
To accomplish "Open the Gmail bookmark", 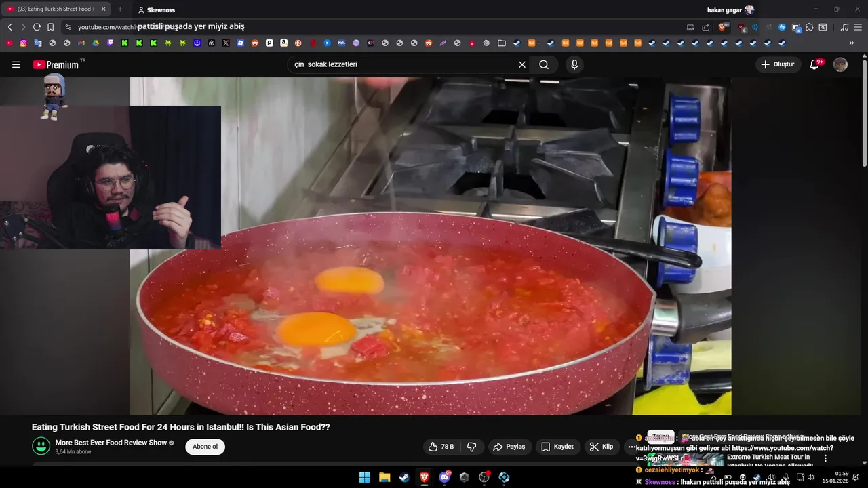I will click(81, 43).
